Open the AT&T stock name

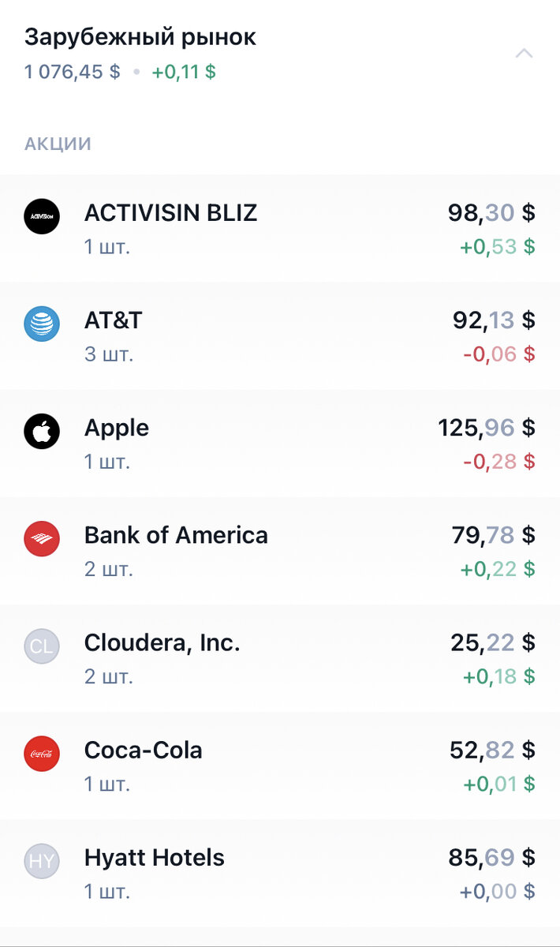[114, 320]
